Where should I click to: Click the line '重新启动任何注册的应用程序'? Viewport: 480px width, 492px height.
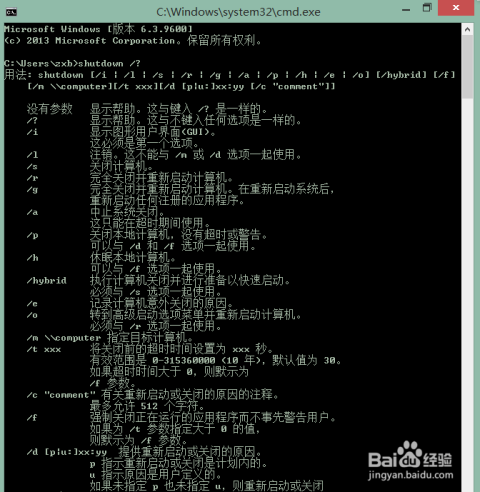[x=167, y=200]
